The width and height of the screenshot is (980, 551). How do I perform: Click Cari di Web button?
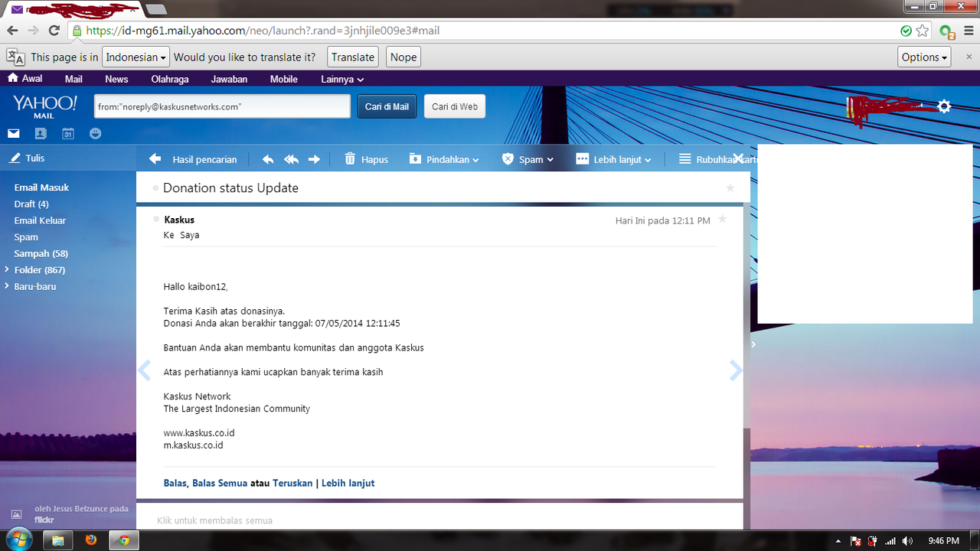coord(455,106)
